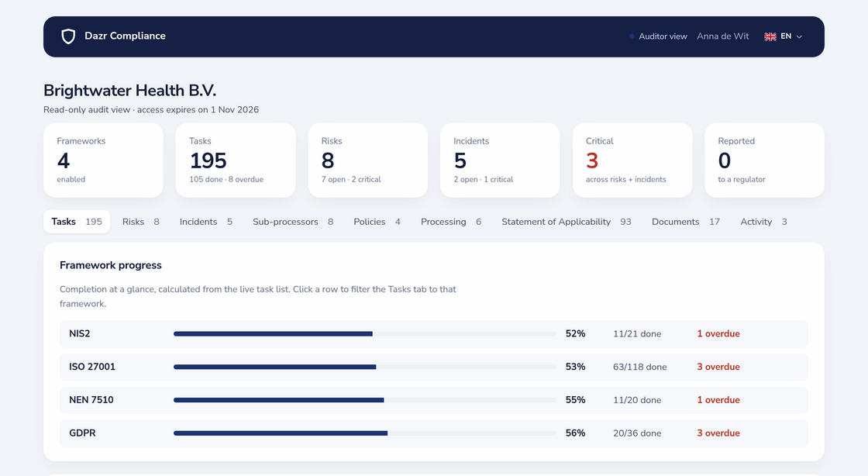This screenshot has height=476, width=868.
Task: Click the Framework progress heading
Action: (111, 265)
